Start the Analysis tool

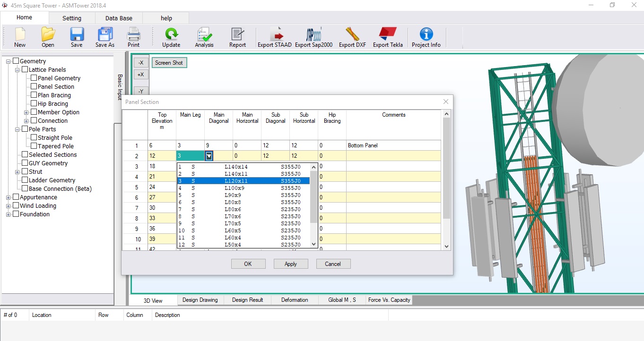[204, 37]
